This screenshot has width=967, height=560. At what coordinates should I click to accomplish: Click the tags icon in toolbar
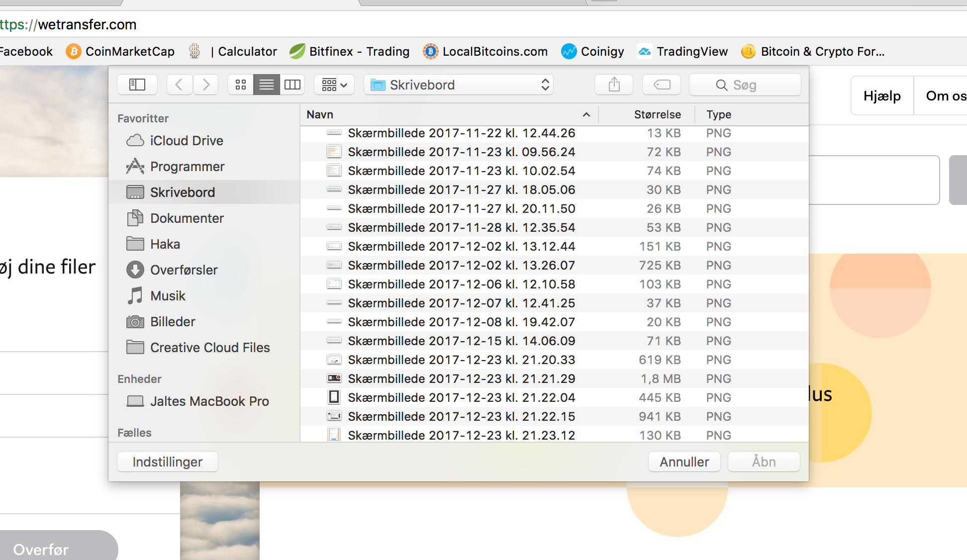662,85
